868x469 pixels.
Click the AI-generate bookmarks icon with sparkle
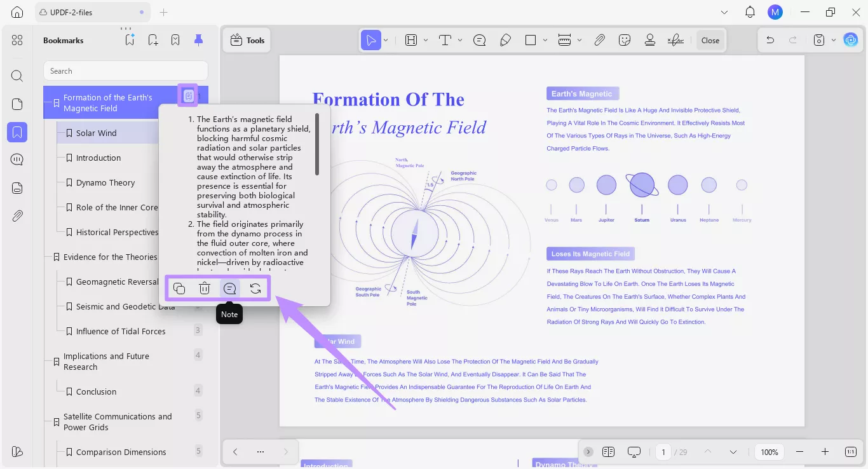click(130, 40)
